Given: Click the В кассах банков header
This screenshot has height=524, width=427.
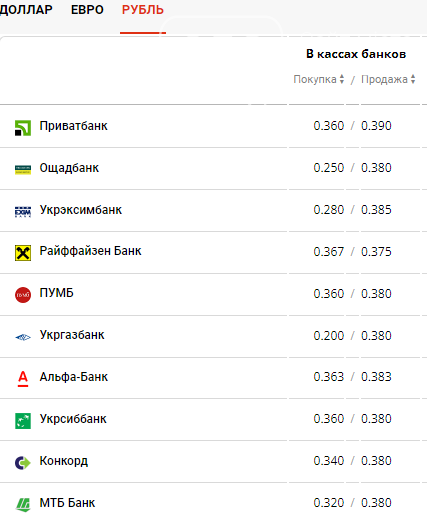Looking at the screenshot, I should [x=356, y=54].
